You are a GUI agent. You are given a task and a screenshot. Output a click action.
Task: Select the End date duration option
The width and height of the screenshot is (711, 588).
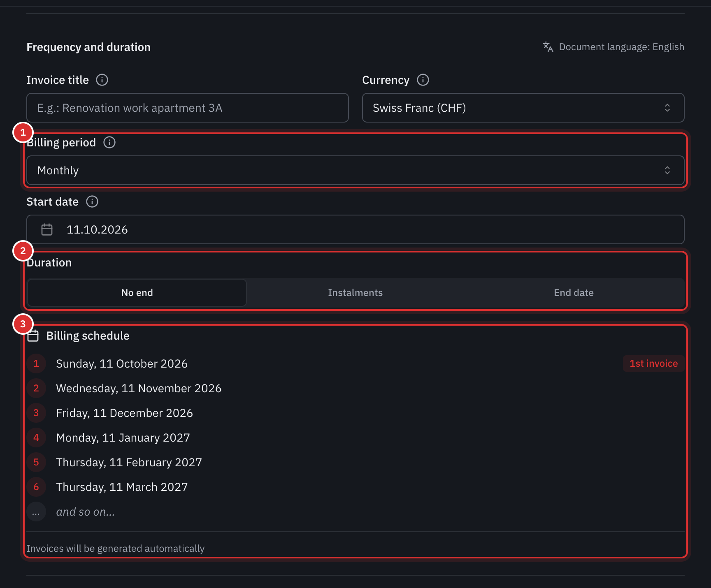pos(574,293)
